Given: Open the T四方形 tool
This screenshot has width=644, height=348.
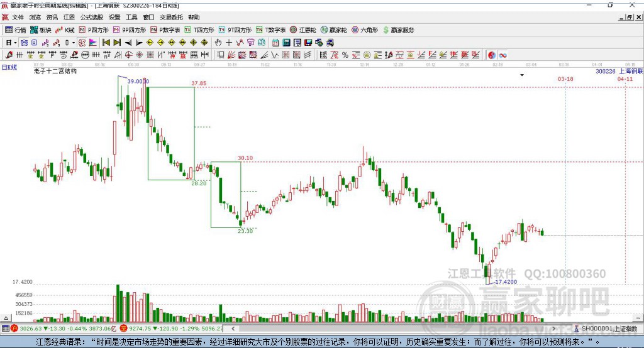Looking at the screenshot, I should (199, 30).
